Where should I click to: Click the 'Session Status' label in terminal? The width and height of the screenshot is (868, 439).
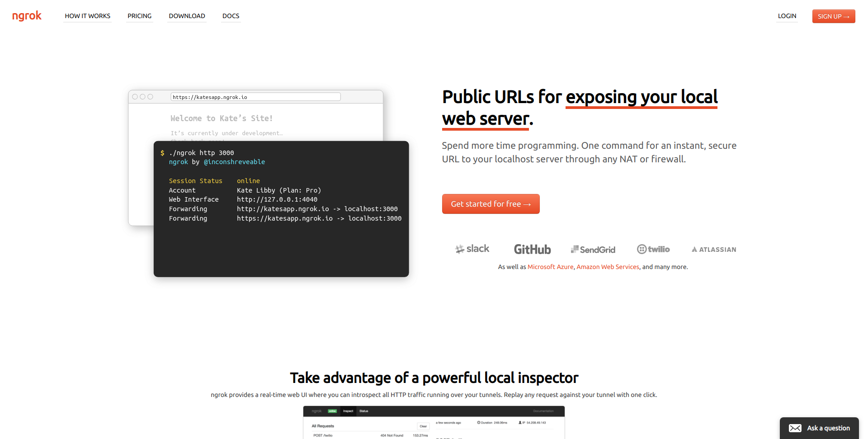(x=196, y=181)
